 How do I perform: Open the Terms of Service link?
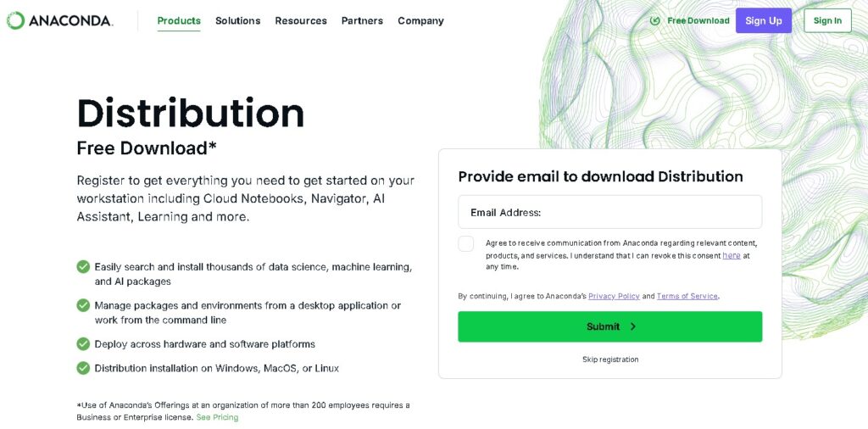click(687, 296)
